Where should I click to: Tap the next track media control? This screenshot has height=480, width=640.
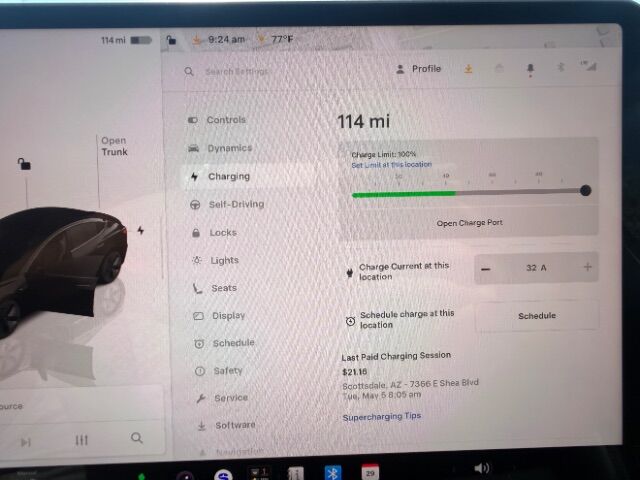[x=26, y=442]
